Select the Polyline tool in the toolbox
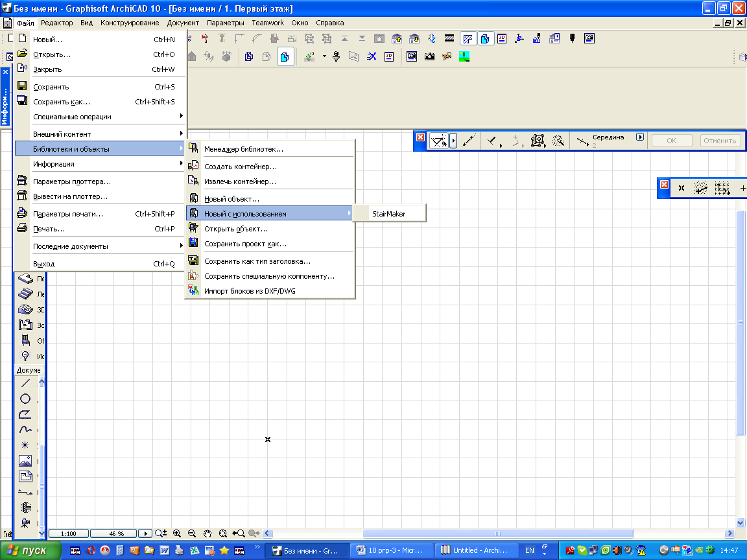 click(x=25, y=414)
